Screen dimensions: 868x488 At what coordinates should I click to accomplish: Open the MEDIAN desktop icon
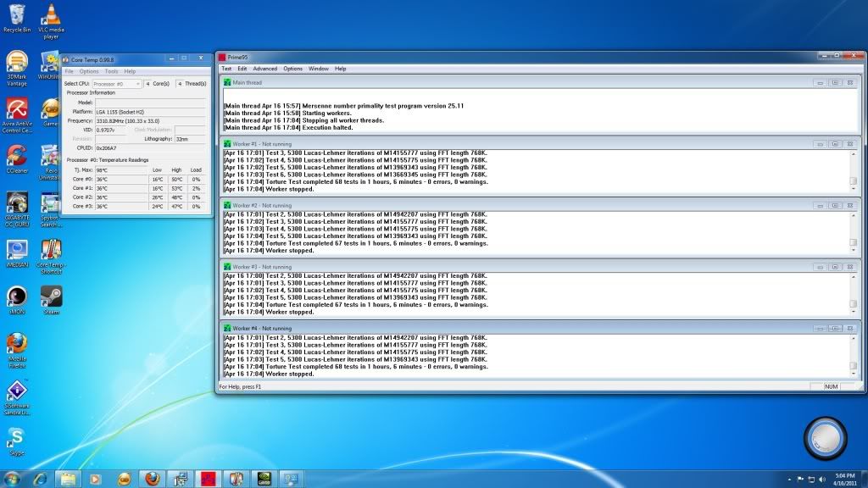pyautogui.click(x=17, y=254)
